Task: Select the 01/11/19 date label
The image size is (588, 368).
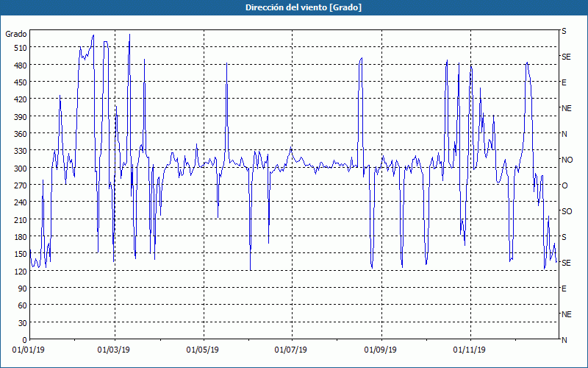Action: pos(469,350)
